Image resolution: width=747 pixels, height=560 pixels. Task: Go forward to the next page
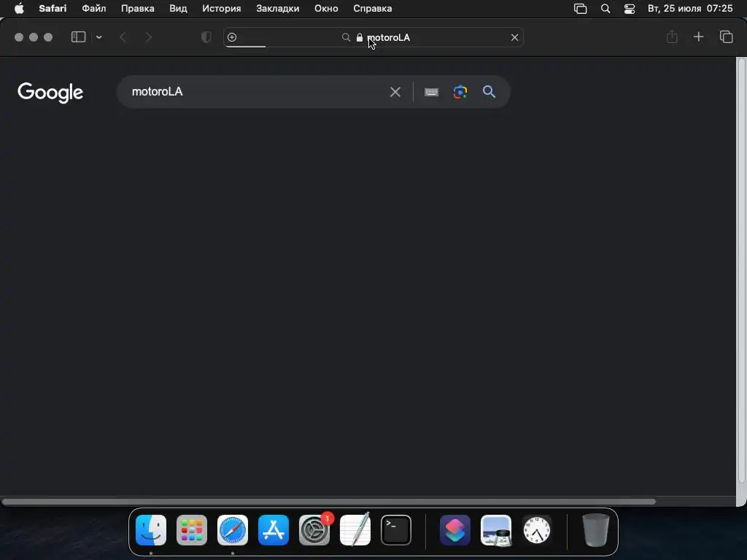point(149,37)
